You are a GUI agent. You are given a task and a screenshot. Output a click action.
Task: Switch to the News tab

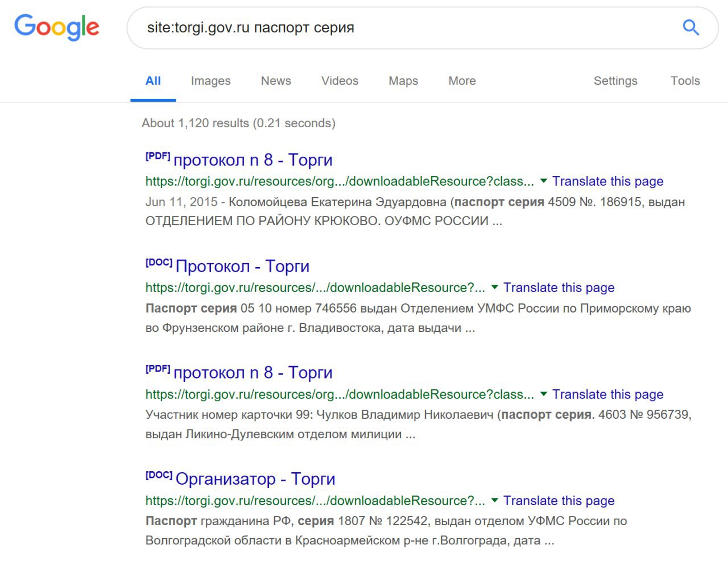[x=276, y=81]
